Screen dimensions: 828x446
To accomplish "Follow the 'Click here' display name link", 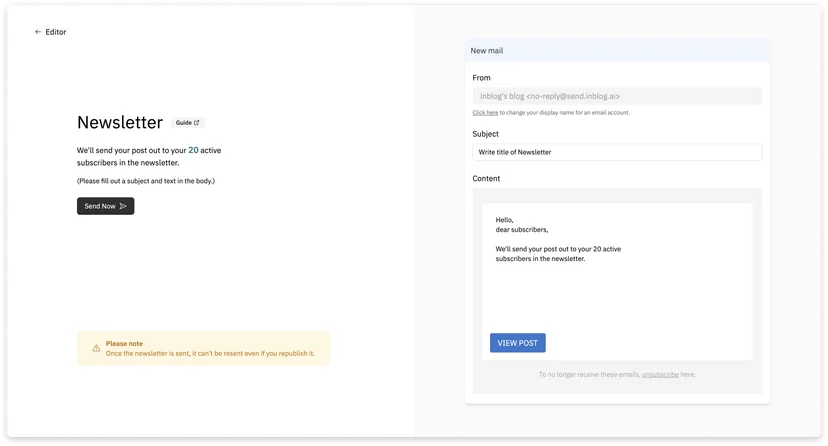I will (x=485, y=112).
